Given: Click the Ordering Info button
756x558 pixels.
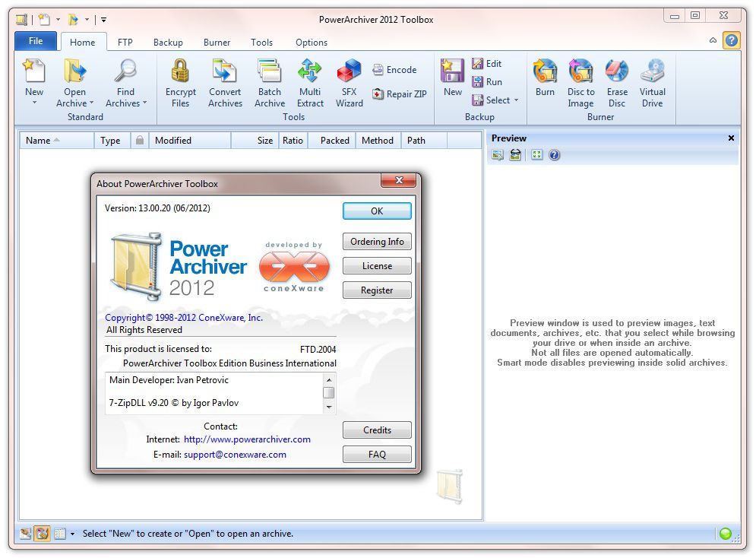Looking at the screenshot, I should click(377, 242).
